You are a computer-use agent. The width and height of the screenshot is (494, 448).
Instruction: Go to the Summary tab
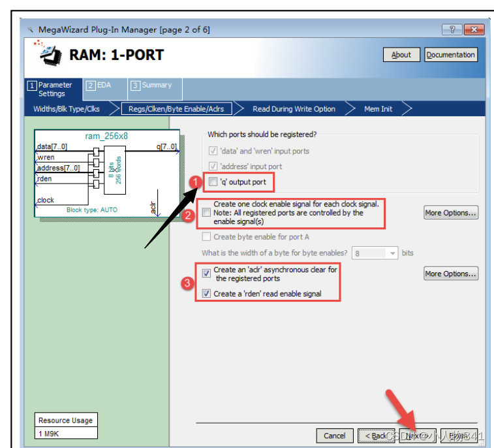pyautogui.click(x=155, y=89)
